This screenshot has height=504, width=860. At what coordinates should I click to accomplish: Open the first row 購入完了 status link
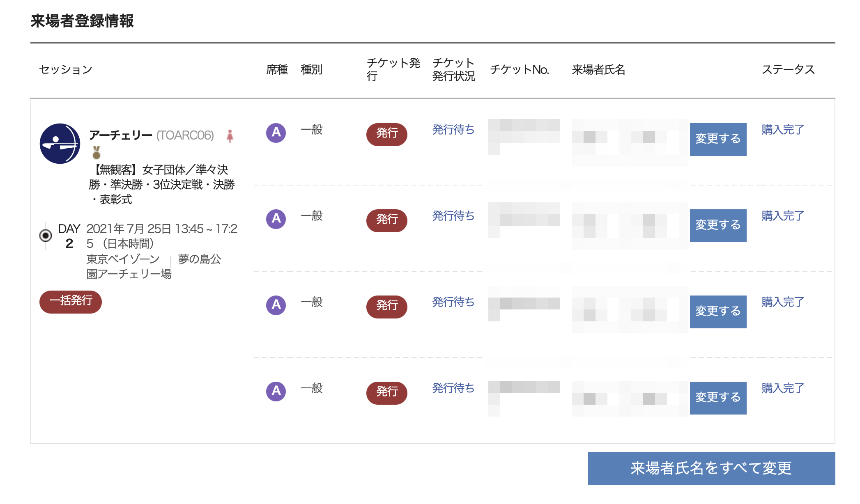(783, 130)
